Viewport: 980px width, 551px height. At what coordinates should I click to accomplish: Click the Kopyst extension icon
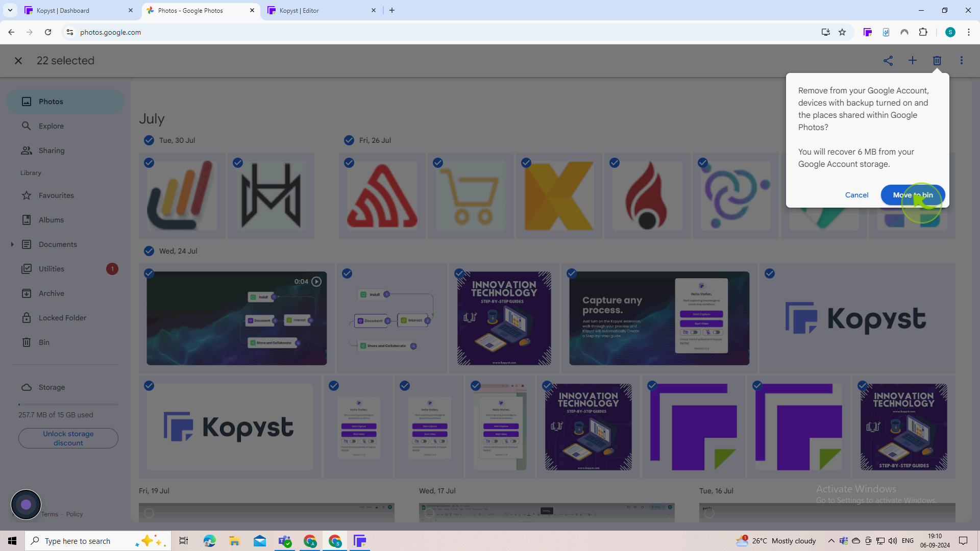pyautogui.click(x=867, y=32)
